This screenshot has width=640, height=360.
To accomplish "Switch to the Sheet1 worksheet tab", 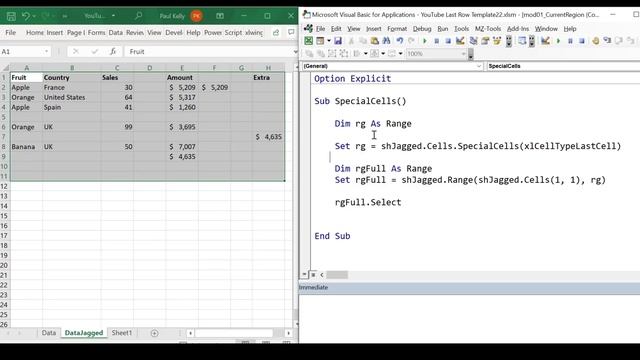I will coord(122,333).
